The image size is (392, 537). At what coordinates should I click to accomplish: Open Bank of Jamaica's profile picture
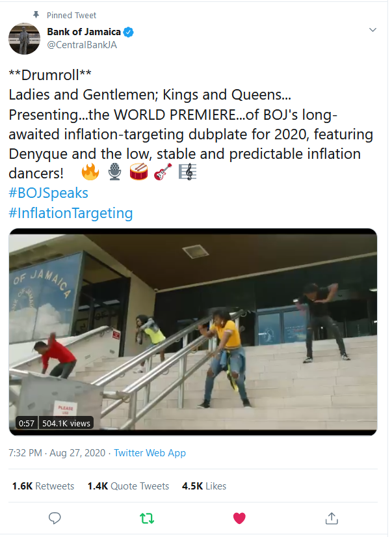[x=24, y=38]
